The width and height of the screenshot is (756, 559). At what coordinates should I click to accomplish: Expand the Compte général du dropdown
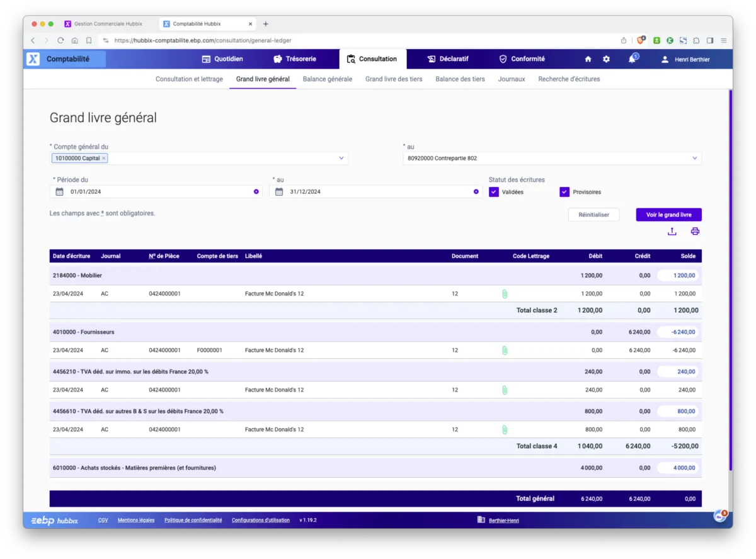[341, 159]
